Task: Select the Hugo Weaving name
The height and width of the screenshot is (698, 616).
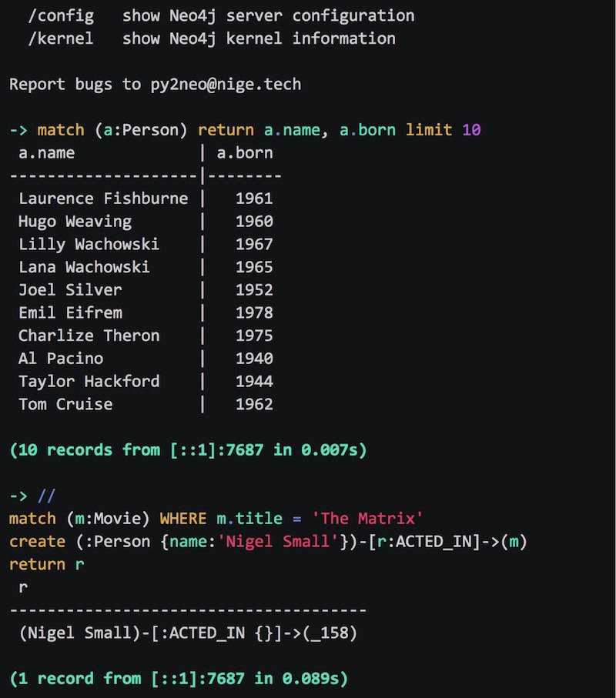Action: [x=75, y=222]
